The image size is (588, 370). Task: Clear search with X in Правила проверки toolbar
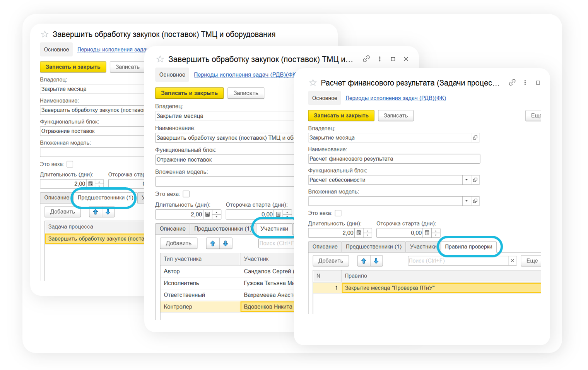coord(512,261)
